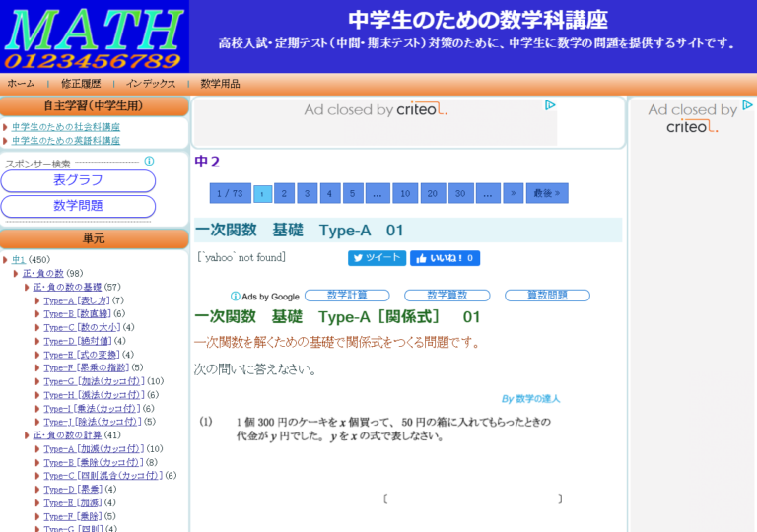This screenshot has width=757, height=532.
Task: Open the 中1 (450) category link
Action: [x=19, y=260]
